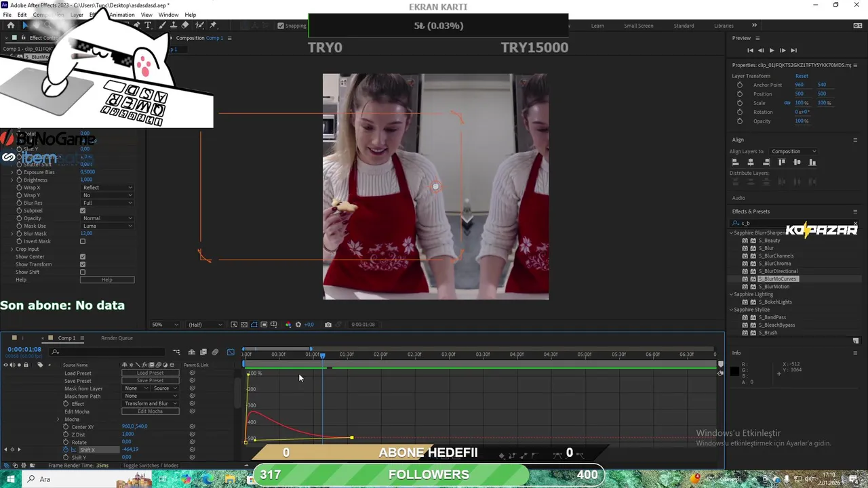Open Opacity Normal dropdown

click(x=107, y=218)
